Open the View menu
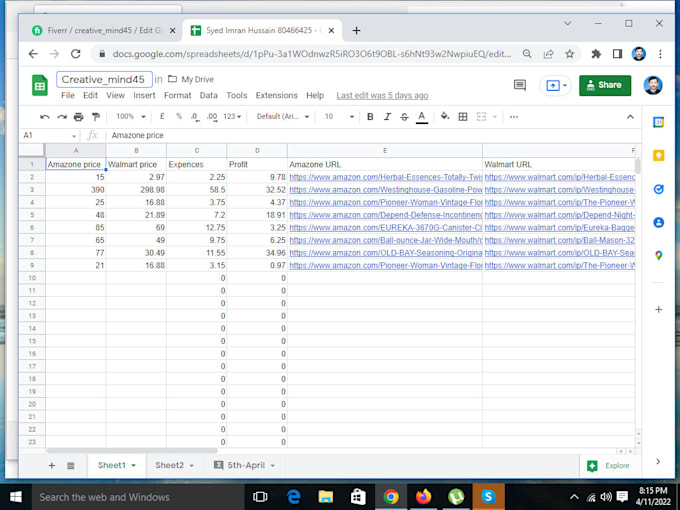Image resolution: width=680 pixels, height=510 pixels. [x=115, y=95]
